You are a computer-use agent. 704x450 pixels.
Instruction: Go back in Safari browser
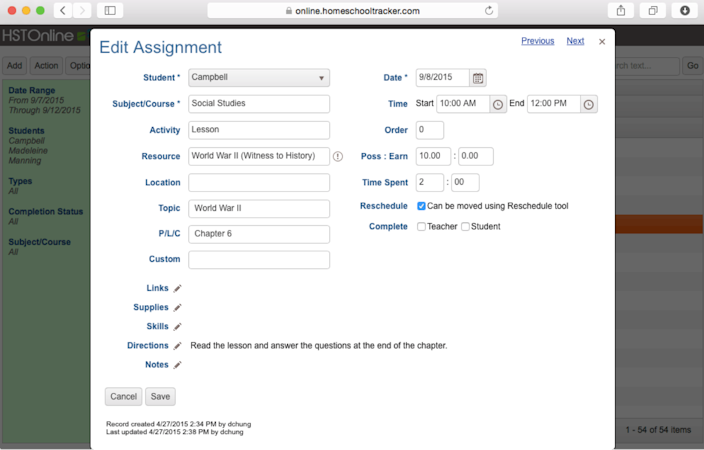point(63,10)
